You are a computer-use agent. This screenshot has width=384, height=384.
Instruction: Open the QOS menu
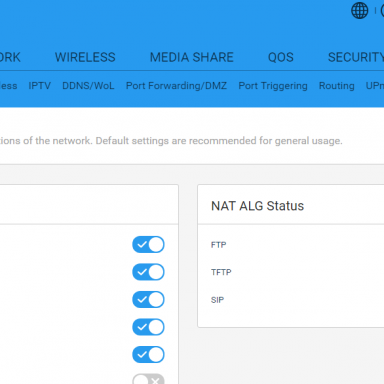281,57
